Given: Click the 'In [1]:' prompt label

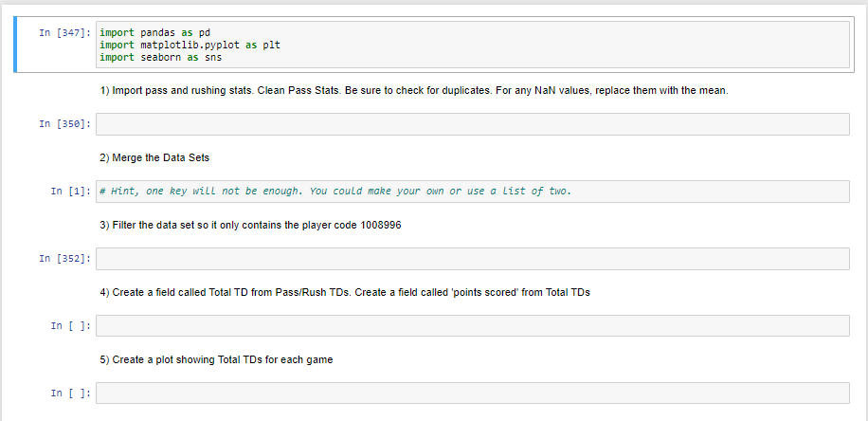Looking at the screenshot, I should click(71, 192).
